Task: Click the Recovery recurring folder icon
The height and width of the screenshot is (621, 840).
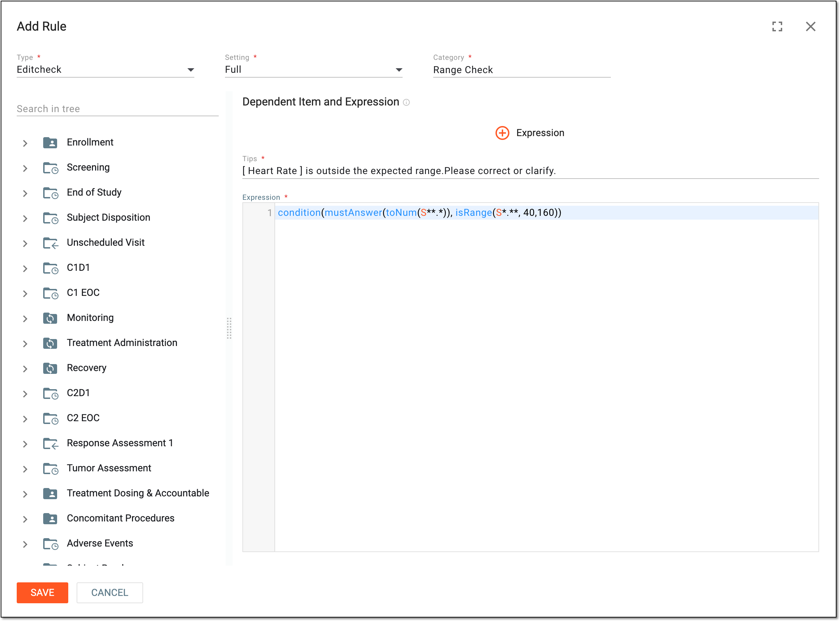Action: coord(50,368)
